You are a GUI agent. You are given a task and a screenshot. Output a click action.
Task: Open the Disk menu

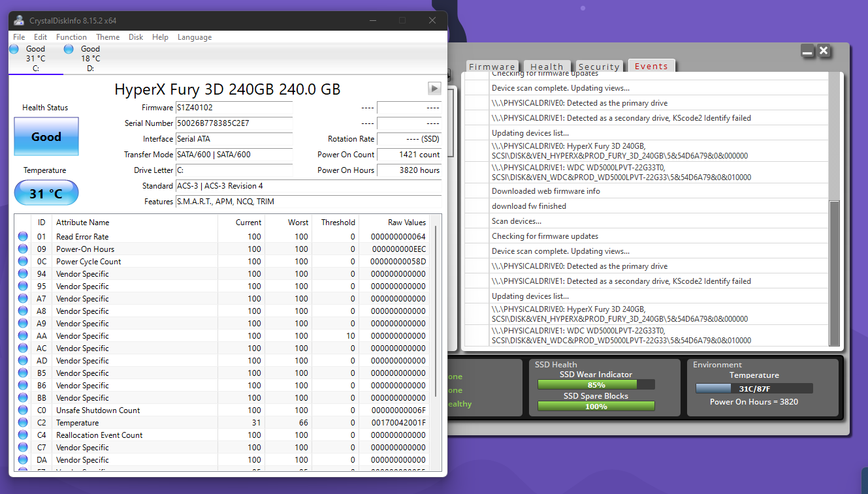click(x=136, y=37)
